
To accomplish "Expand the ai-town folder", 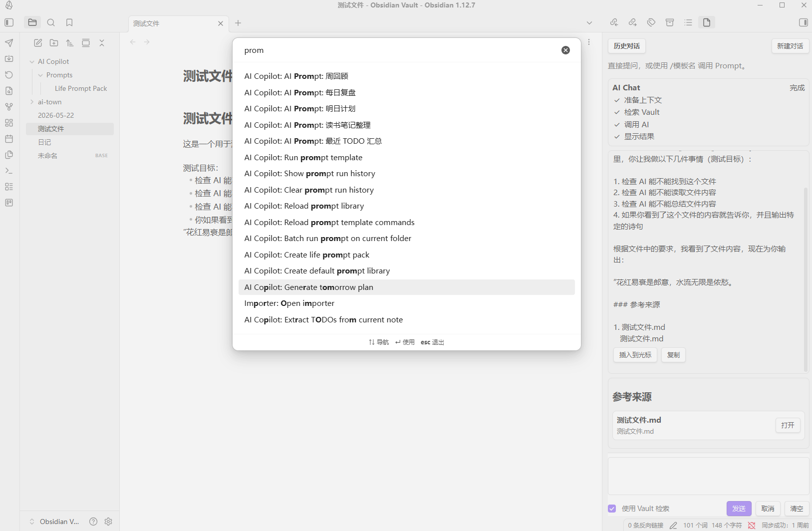I will tap(32, 102).
